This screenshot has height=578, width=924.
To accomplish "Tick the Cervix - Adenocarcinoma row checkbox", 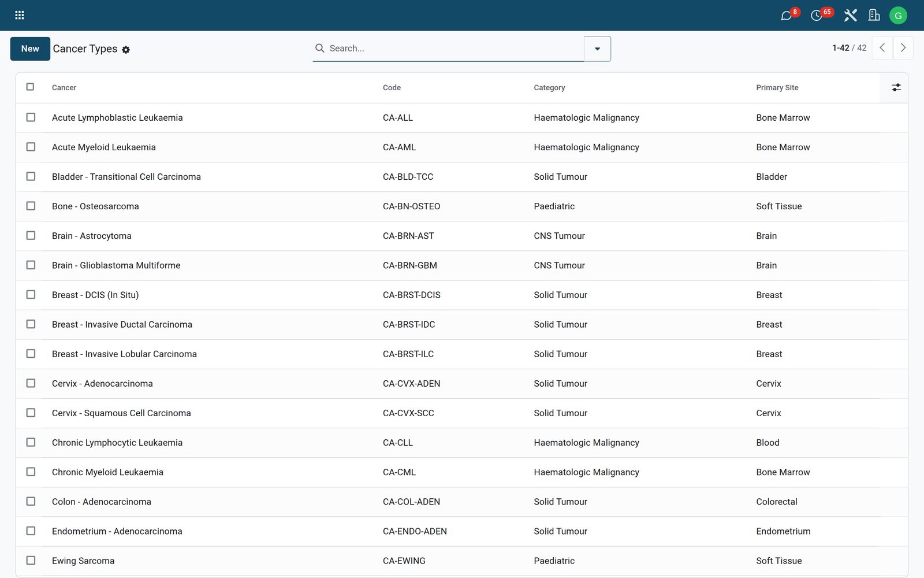I will [31, 383].
